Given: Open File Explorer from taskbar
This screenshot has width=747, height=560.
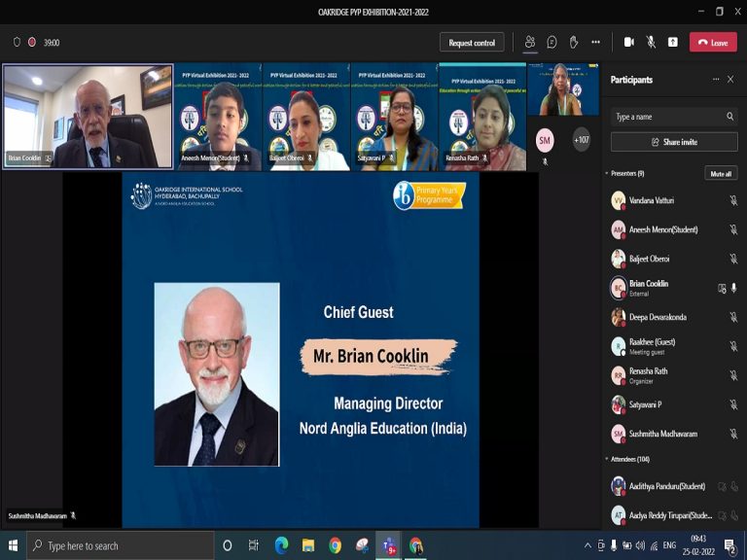Looking at the screenshot, I should (308, 545).
